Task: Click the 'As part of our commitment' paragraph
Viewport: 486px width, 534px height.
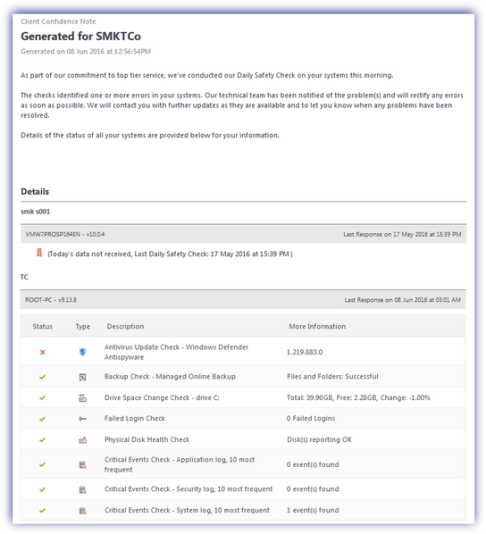Action: pyautogui.click(x=207, y=75)
